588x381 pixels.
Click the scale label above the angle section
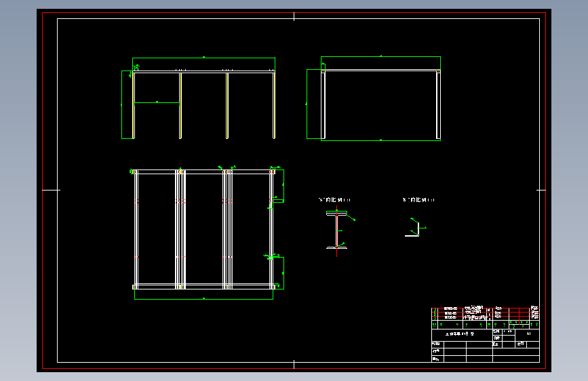coord(418,200)
